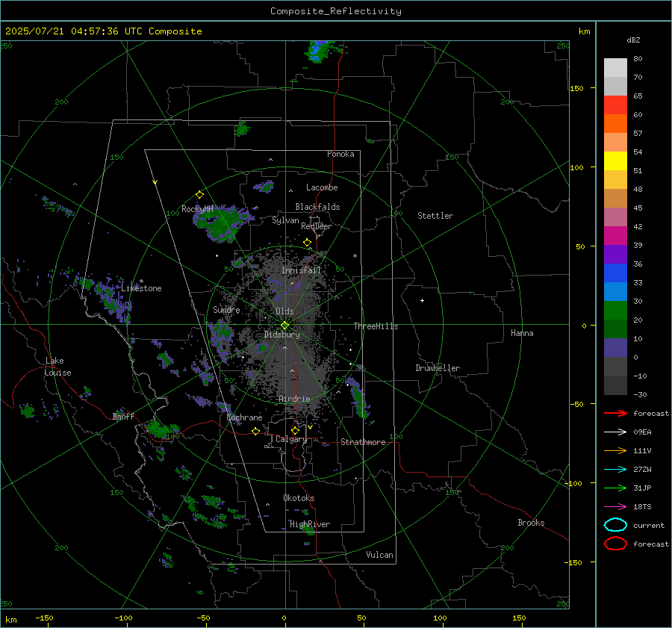Click the Brooks label
Image resolution: width=672 pixels, height=628 pixels.
531,523
